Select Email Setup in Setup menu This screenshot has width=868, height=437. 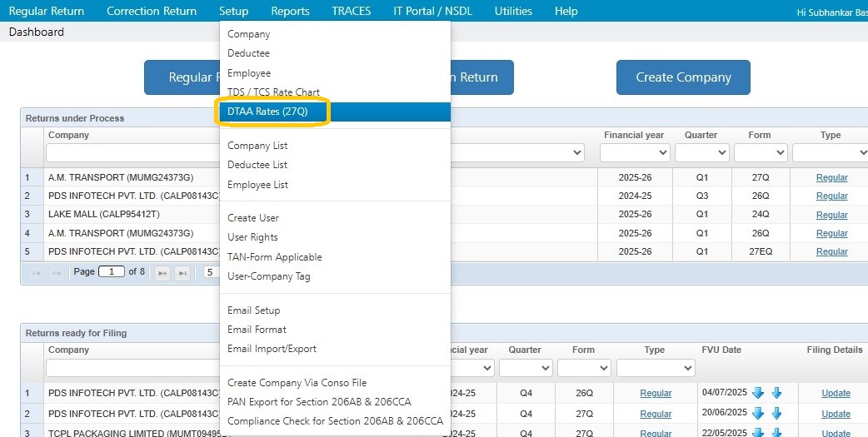[253, 310]
